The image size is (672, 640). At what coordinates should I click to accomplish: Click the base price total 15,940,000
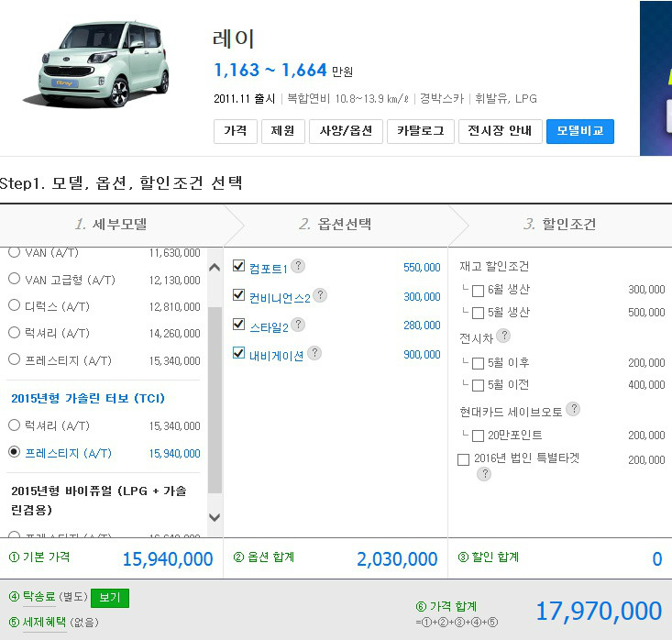pyautogui.click(x=168, y=559)
